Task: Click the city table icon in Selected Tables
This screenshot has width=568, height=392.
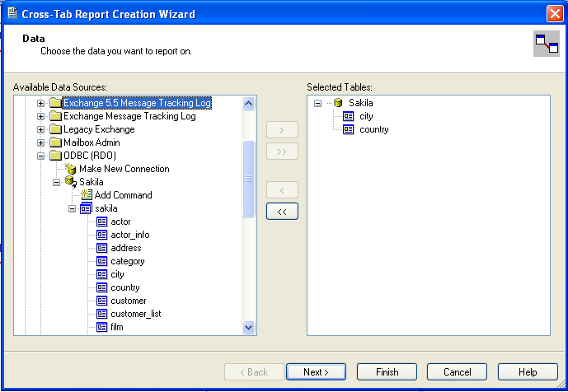Action: coord(348,116)
